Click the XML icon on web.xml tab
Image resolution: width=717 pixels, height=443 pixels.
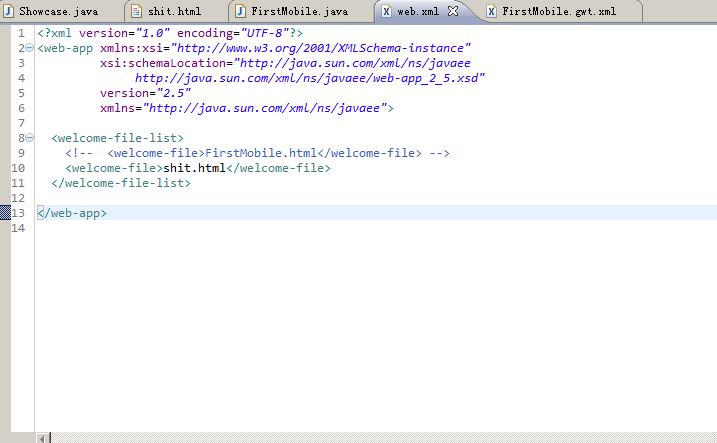click(386, 11)
